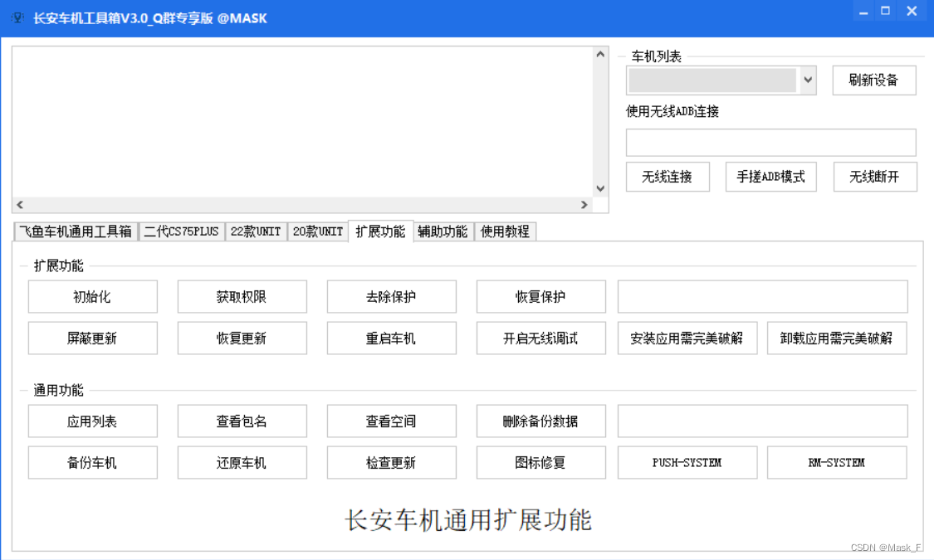934x560 pixels.
Task: Click the empty field in 通用功能 group
Action: [x=762, y=421]
